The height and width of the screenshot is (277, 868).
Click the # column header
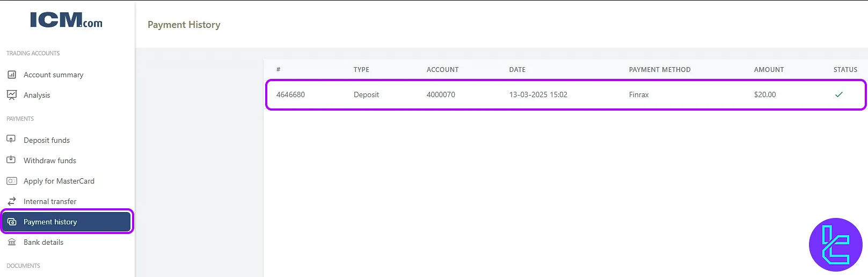(x=278, y=70)
